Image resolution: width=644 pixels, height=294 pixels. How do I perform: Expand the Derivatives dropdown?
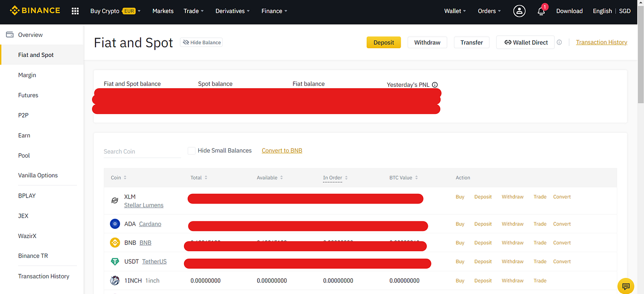[x=233, y=11]
